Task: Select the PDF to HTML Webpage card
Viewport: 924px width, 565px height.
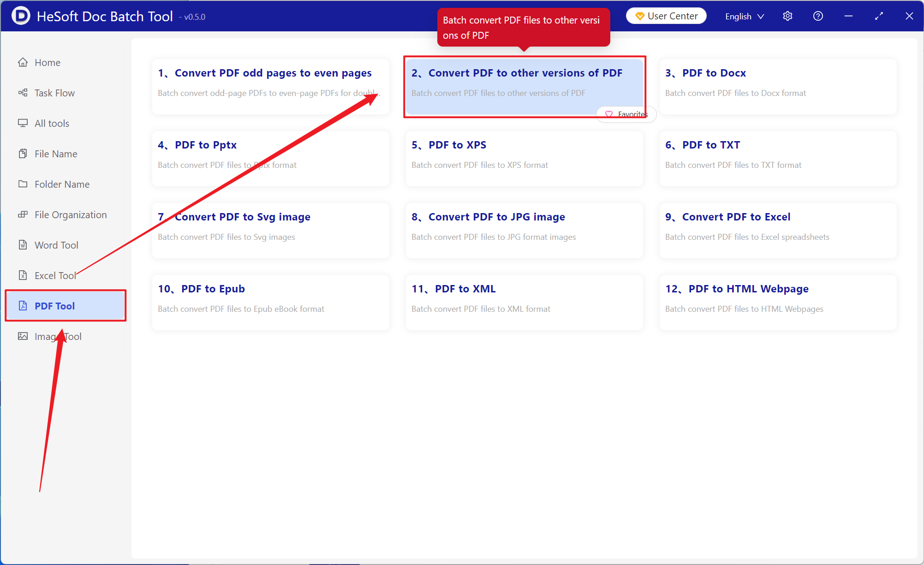Action: click(x=778, y=303)
